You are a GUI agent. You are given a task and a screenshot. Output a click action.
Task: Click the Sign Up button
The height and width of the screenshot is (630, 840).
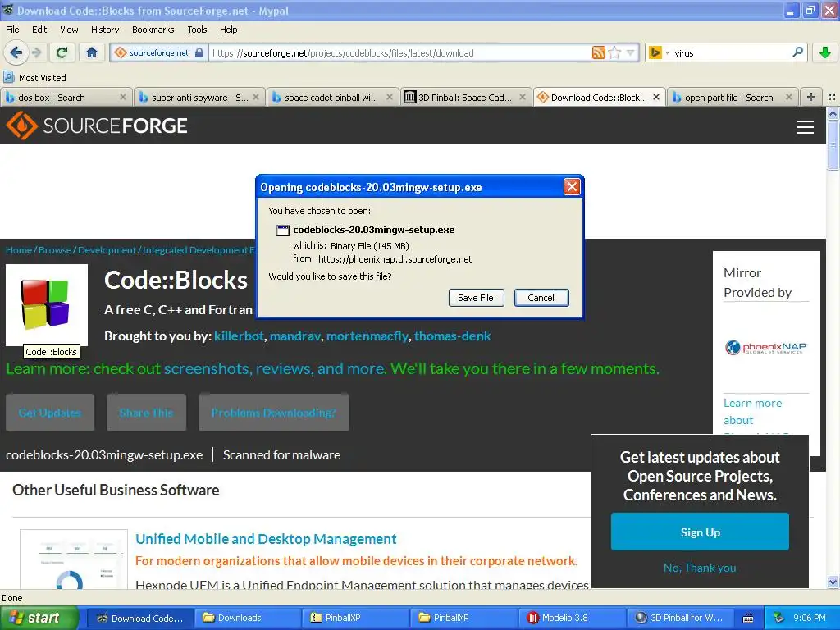pos(700,532)
